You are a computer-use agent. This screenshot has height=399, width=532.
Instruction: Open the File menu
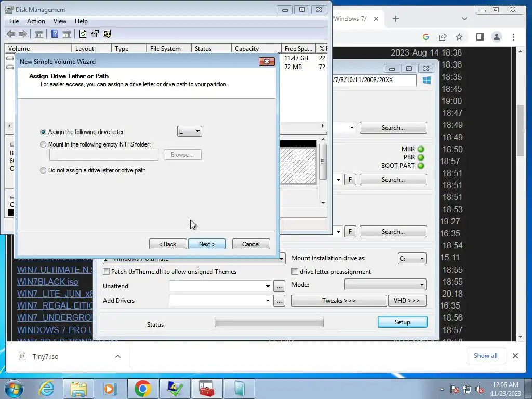click(14, 21)
